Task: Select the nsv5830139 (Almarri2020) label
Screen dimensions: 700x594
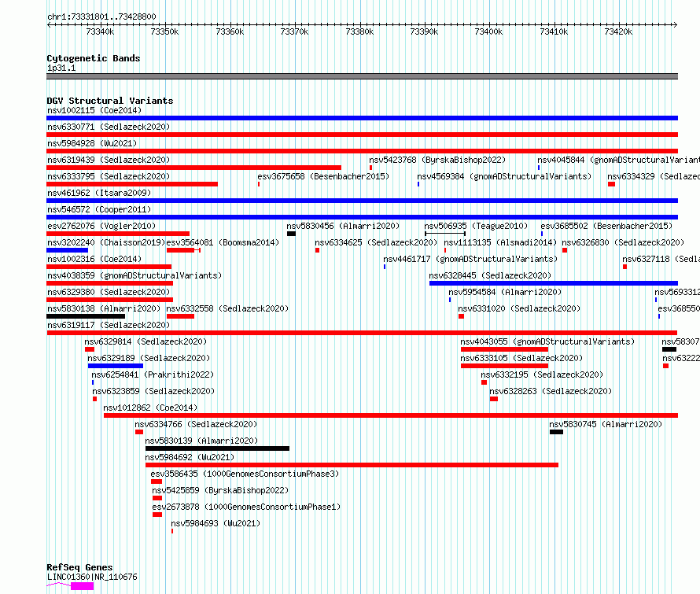Action: tap(201, 441)
